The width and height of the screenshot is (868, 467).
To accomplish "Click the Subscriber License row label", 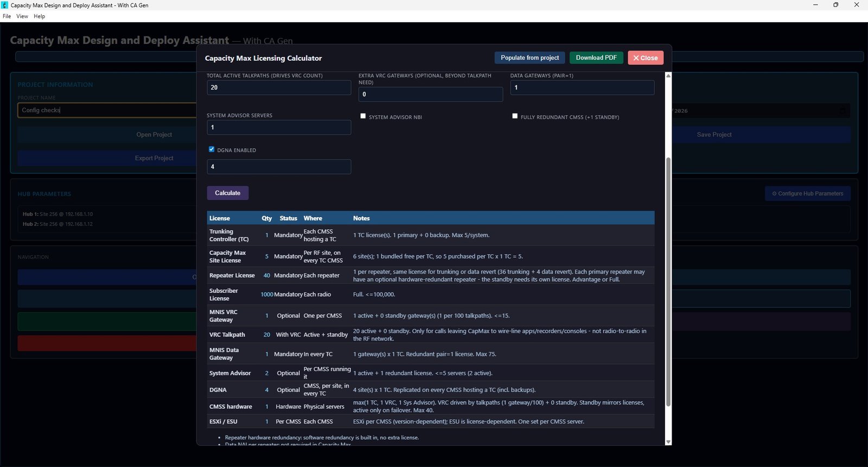I will click(x=224, y=294).
